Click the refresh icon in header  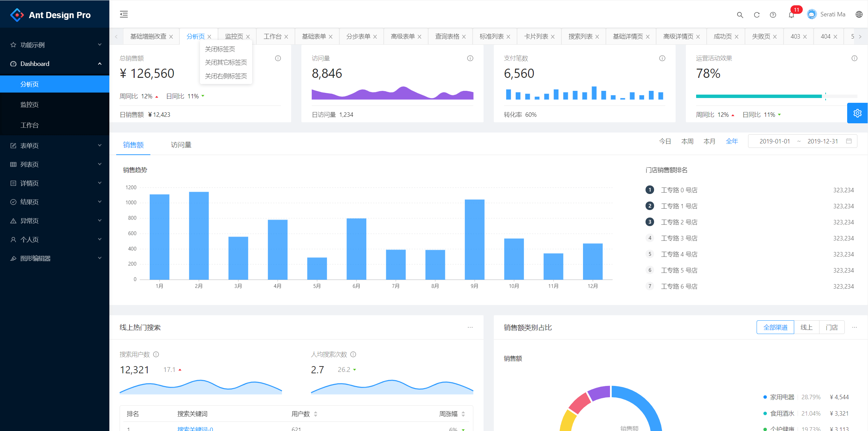point(757,15)
